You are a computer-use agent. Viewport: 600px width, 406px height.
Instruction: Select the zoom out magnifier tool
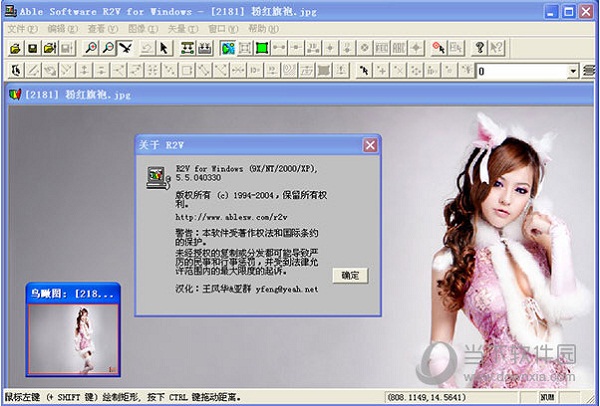[109, 48]
